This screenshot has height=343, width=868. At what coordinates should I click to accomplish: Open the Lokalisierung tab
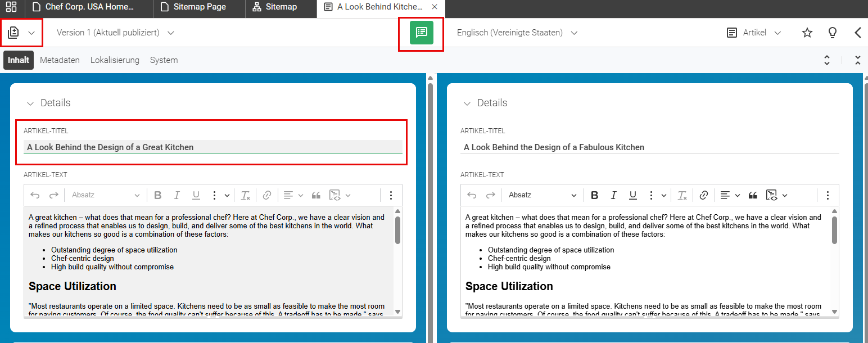[x=115, y=60]
